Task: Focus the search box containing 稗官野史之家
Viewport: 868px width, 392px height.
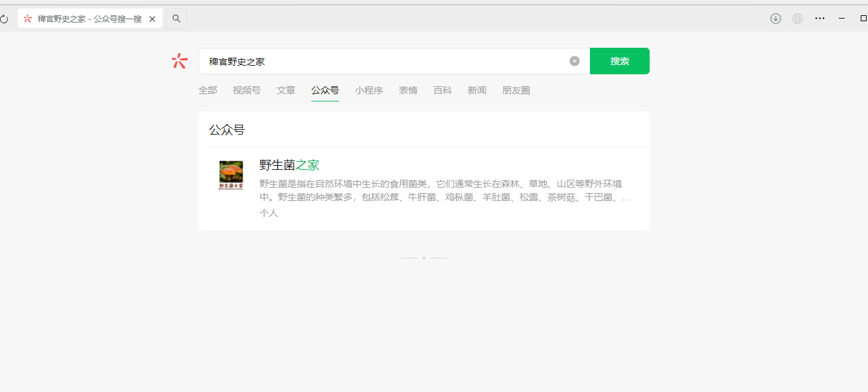Action: [394, 61]
